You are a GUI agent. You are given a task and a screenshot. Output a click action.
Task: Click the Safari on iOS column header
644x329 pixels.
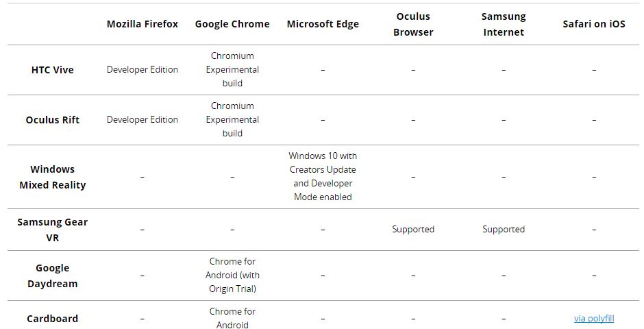click(594, 24)
